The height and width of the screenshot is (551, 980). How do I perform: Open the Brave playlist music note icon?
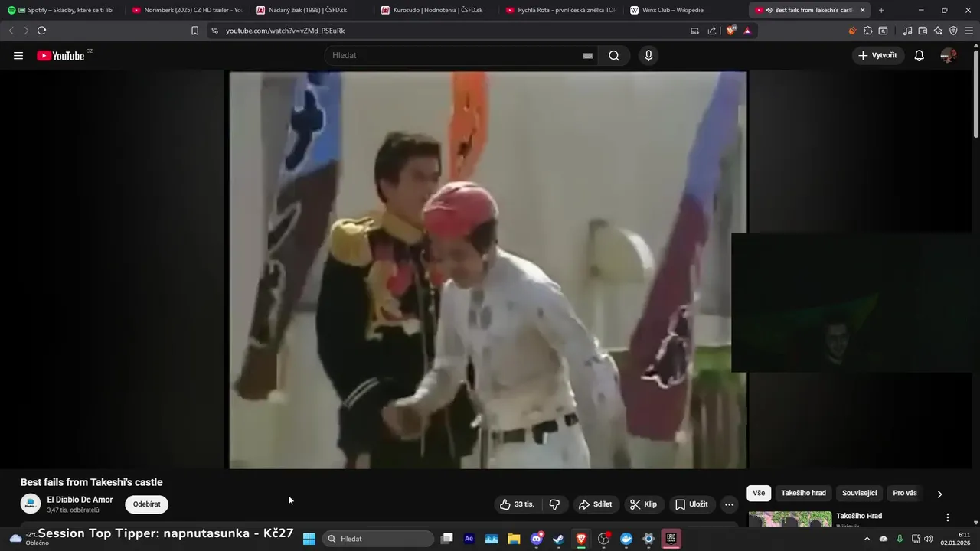(908, 31)
